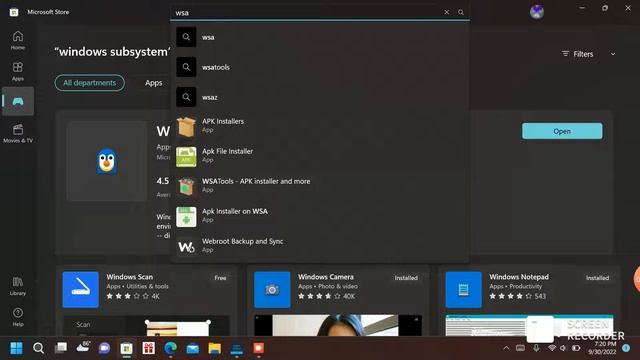
Task: Open Task View on taskbar
Action: point(61,348)
